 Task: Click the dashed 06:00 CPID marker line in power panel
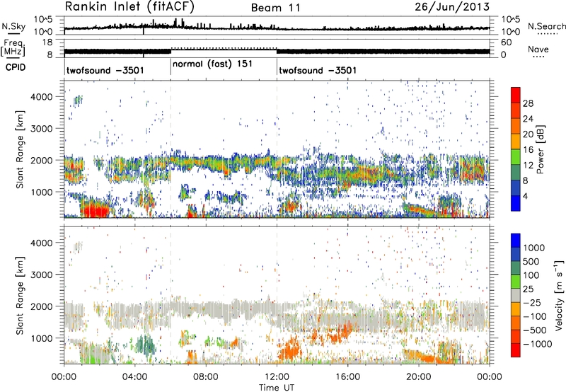[x=171, y=149]
